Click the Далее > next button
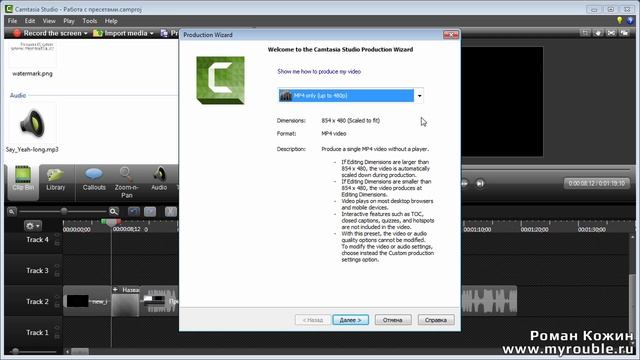 tap(351, 320)
